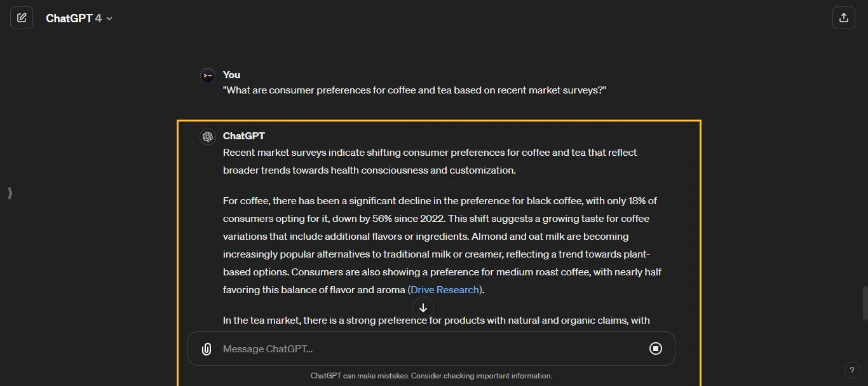
Task: Open help via the question mark button
Action: coord(852,370)
